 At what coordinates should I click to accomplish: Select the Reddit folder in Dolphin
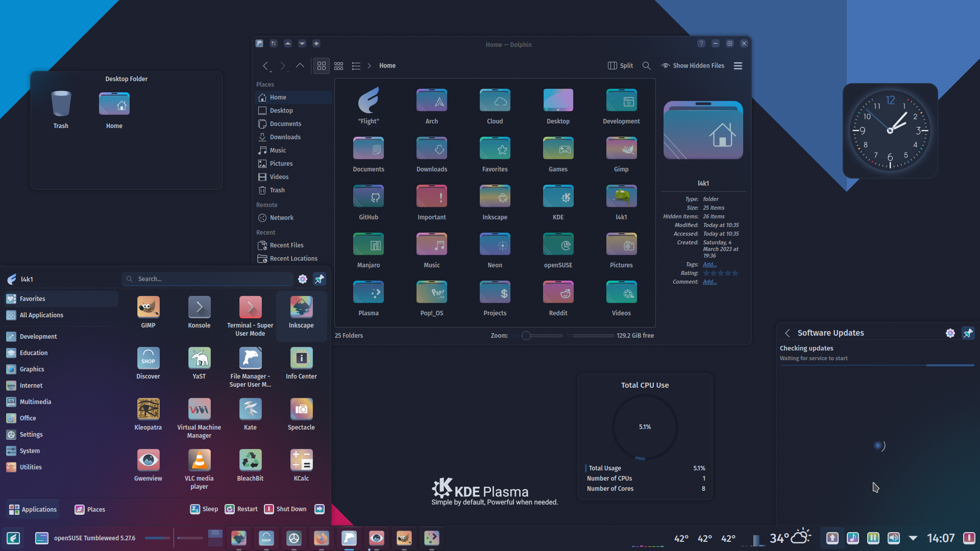coord(558,292)
